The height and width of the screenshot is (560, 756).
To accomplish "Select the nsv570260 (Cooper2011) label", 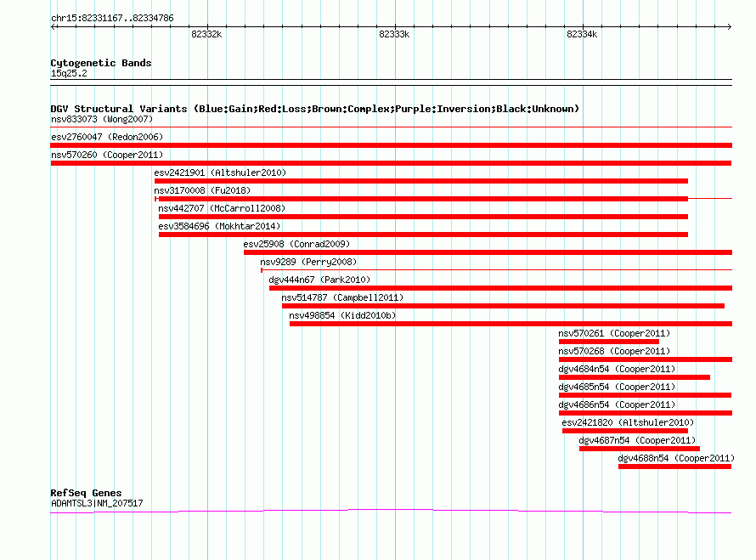I will (x=107, y=155).
